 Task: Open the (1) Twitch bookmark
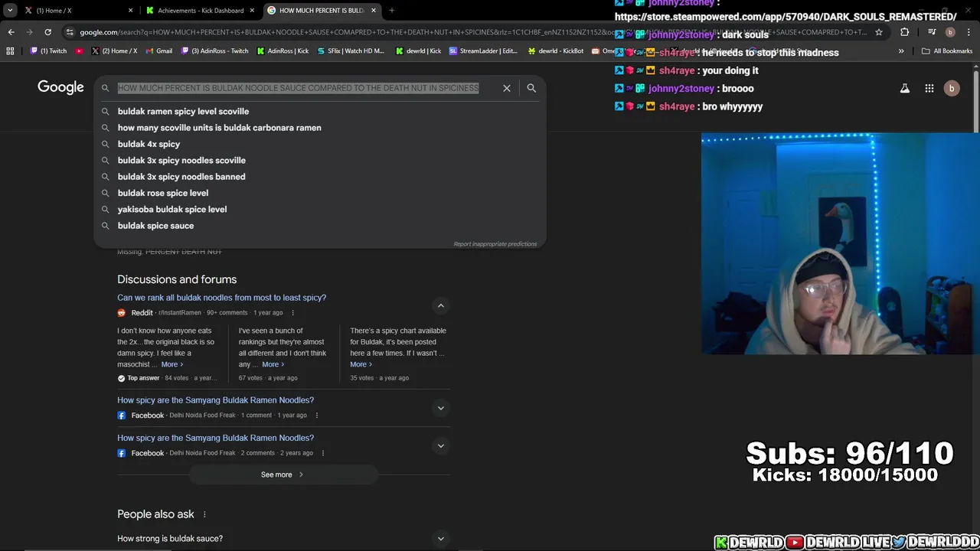[x=48, y=51]
